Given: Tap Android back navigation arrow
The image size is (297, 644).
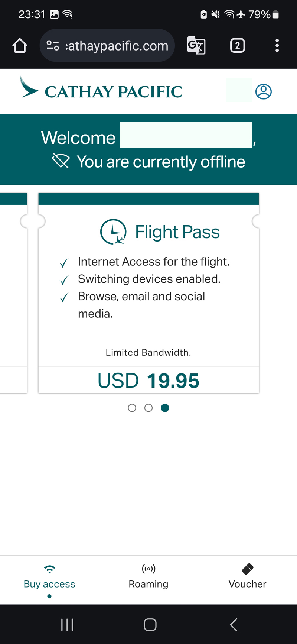Looking at the screenshot, I should pyautogui.click(x=234, y=625).
